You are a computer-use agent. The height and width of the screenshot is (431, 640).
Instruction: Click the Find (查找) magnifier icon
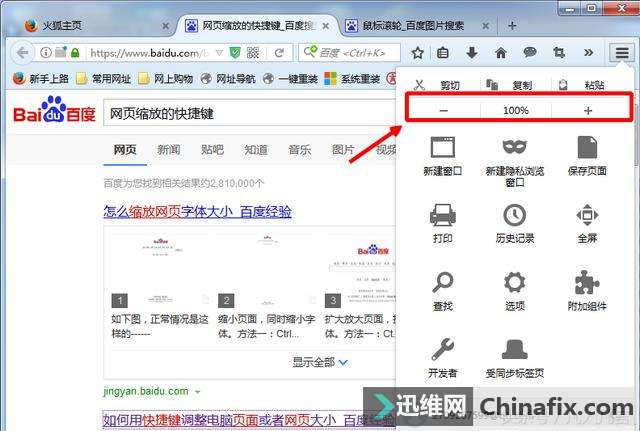tap(442, 283)
